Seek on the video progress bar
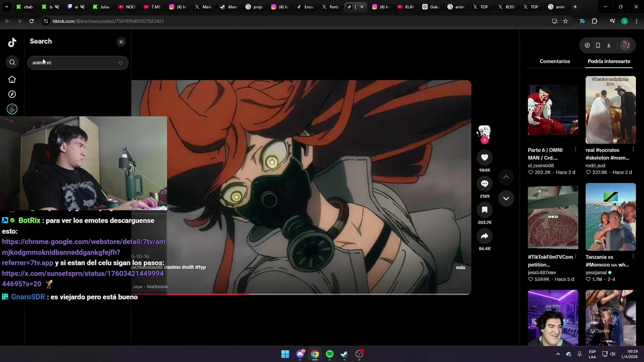The width and height of the screenshot is (644, 362). pyautogui.click(x=301, y=294)
